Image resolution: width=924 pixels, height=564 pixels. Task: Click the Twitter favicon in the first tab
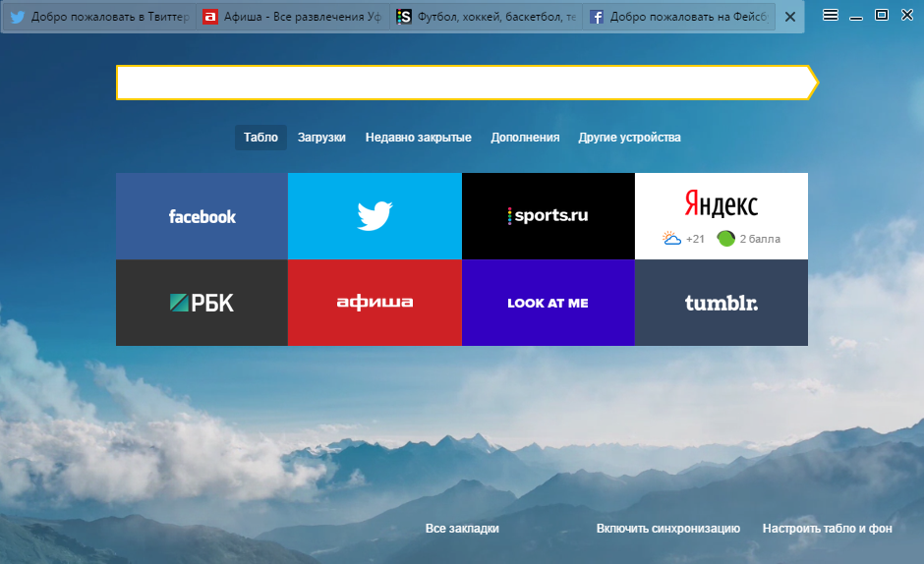coord(18,17)
